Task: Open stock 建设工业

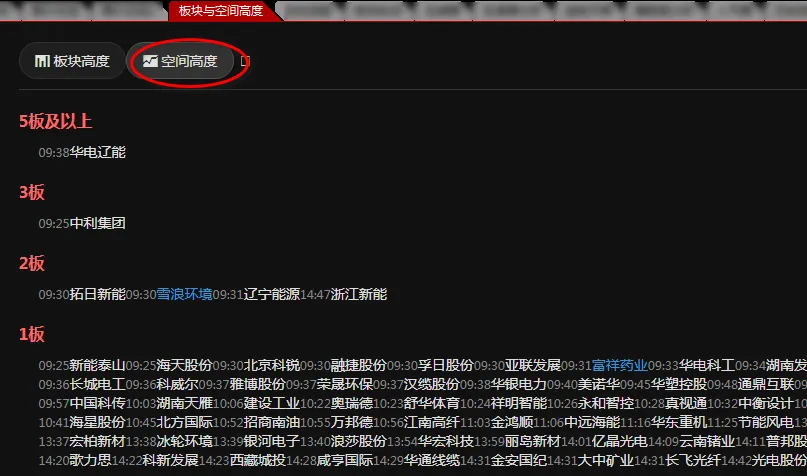Action: [x=272, y=403]
